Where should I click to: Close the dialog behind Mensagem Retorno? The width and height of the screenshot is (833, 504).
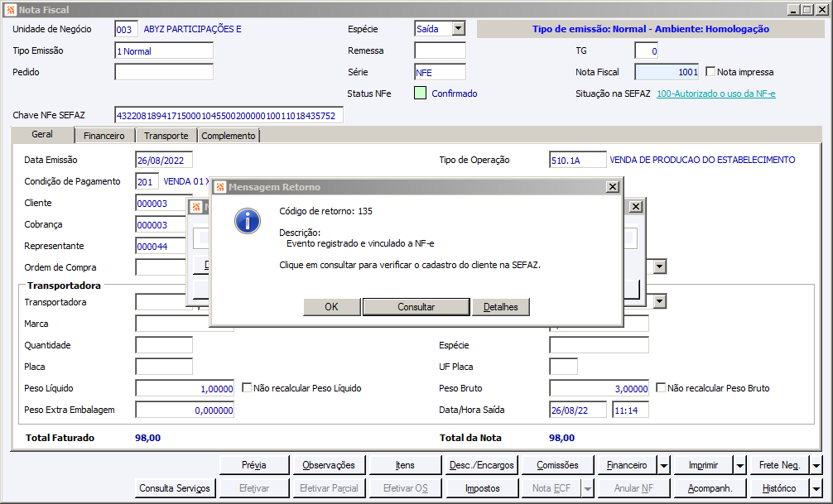(x=636, y=207)
